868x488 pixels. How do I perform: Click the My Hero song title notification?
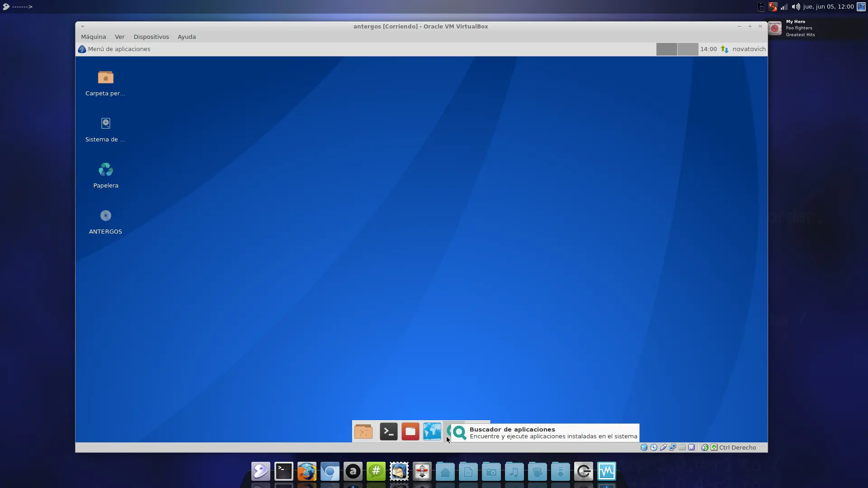click(x=796, y=22)
